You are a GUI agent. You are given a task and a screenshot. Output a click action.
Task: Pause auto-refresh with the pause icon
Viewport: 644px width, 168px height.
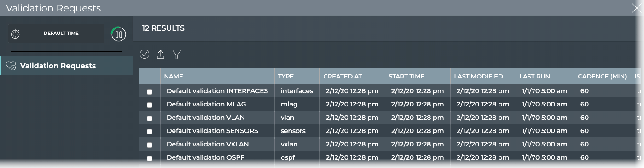118,34
